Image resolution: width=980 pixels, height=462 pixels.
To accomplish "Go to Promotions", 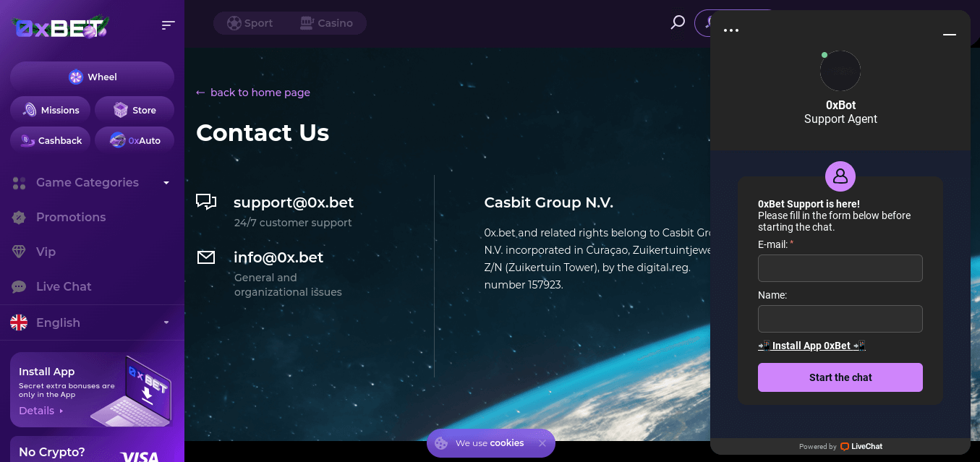I will click(x=71, y=217).
